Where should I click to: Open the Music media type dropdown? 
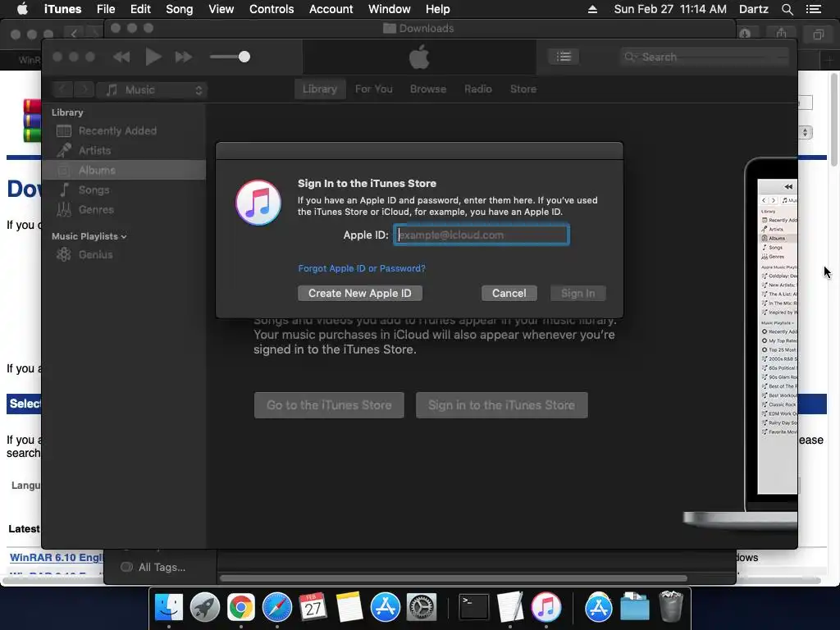[x=152, y=90]
